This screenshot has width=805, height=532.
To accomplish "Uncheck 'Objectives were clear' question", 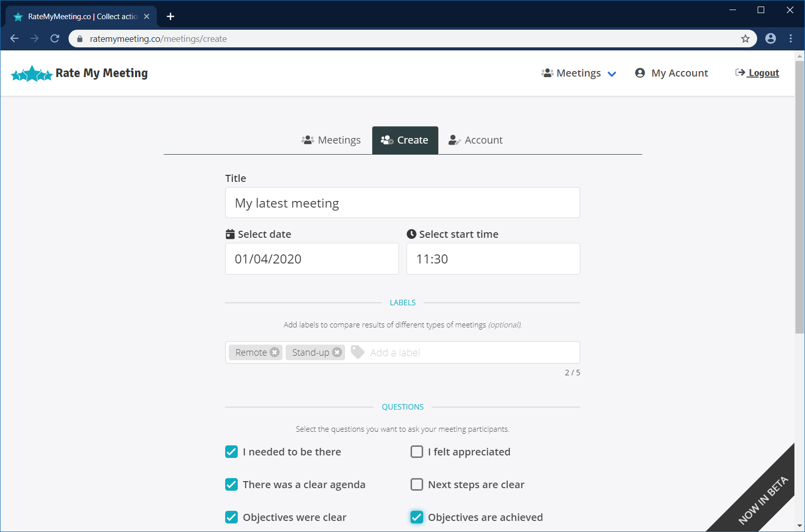I will point(231,517).
